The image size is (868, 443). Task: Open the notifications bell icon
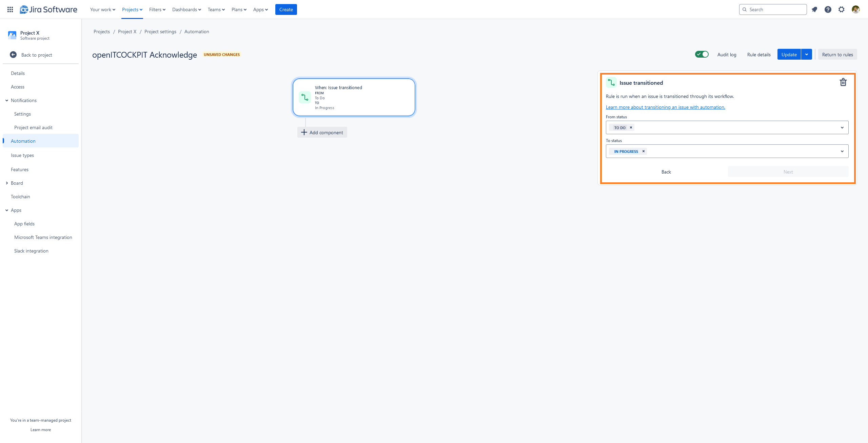814,9
